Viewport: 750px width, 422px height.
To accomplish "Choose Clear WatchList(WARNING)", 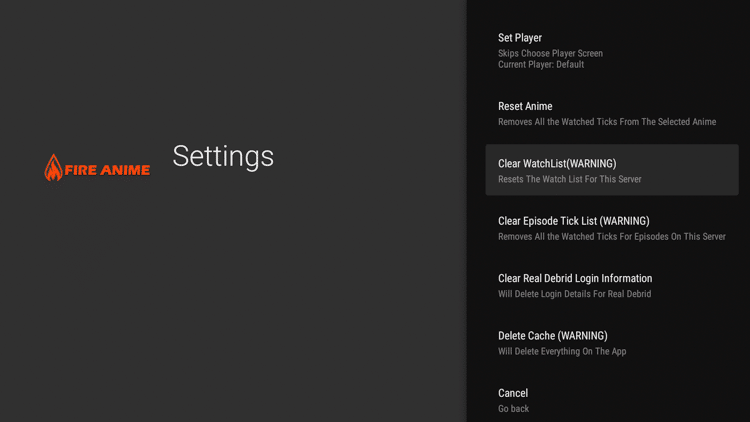I will pos(557,164).
